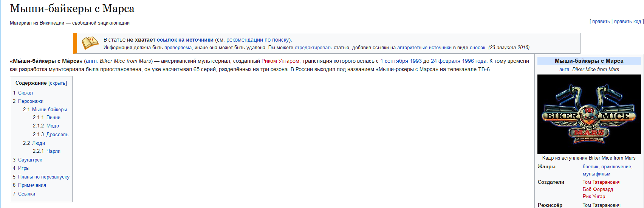
Task: Go to subsection '2.2 Люди'
Action: tap(34, 143)
